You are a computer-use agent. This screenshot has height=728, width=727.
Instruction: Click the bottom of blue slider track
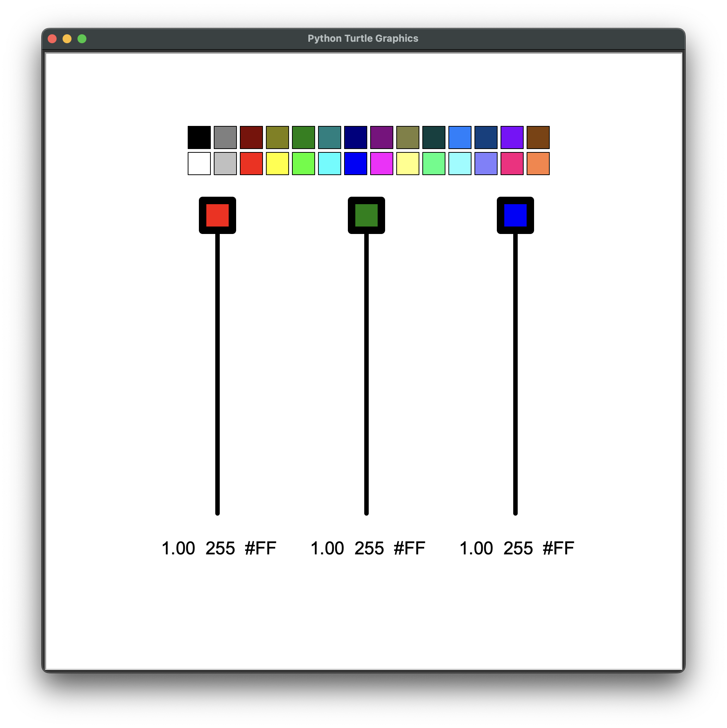[515, 512]
